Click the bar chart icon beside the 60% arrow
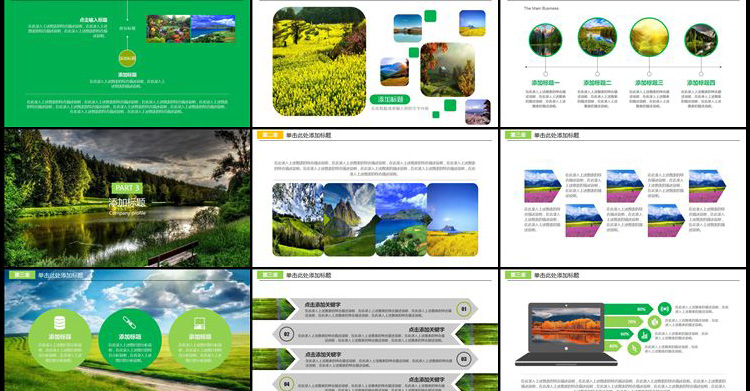The image size is (750, 391). 644,335
